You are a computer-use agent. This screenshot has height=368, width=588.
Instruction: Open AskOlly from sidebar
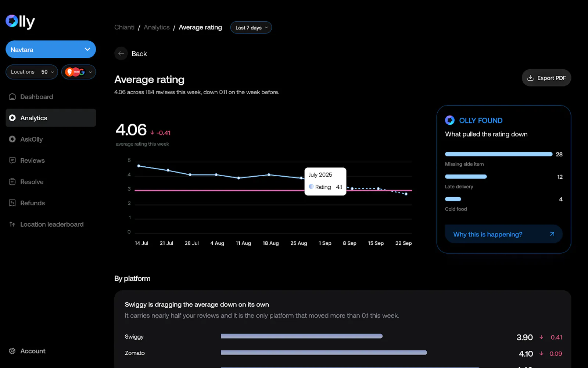(x=51, y=139)
